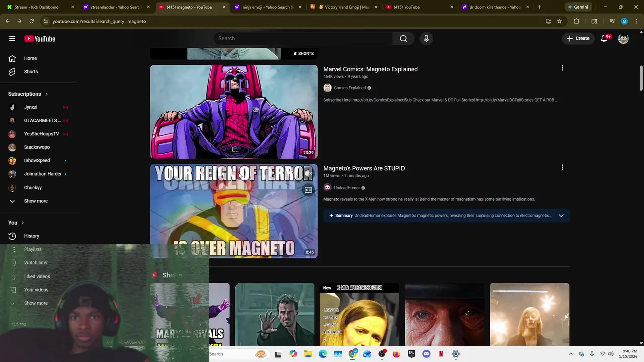Click the YouTube logo

click(40, 39)
